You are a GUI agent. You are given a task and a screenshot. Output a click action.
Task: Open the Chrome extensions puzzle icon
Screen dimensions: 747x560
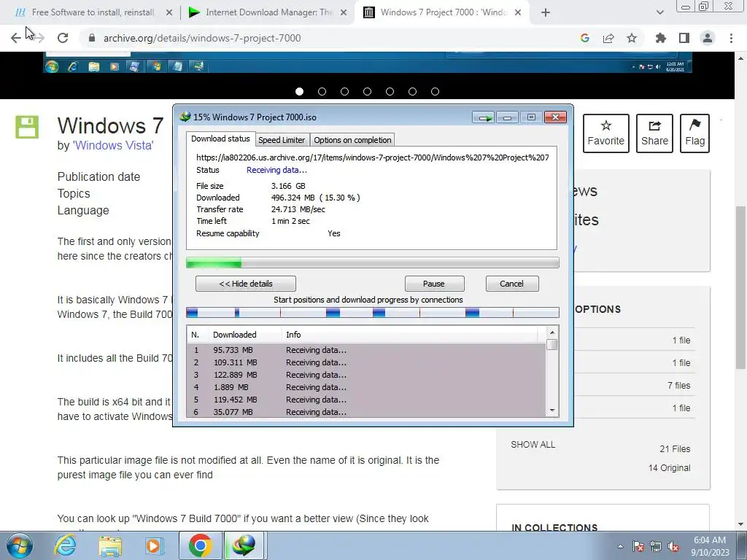[661, 38]
